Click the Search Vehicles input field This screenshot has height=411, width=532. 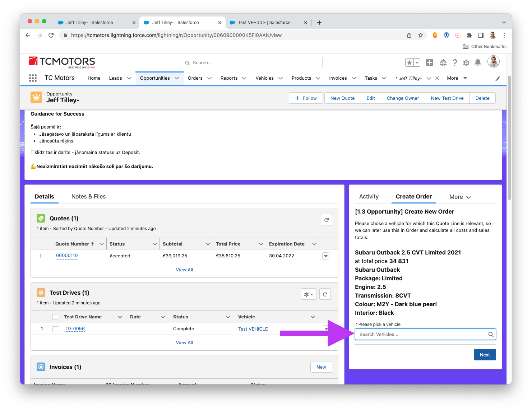[x=425, y=334]
